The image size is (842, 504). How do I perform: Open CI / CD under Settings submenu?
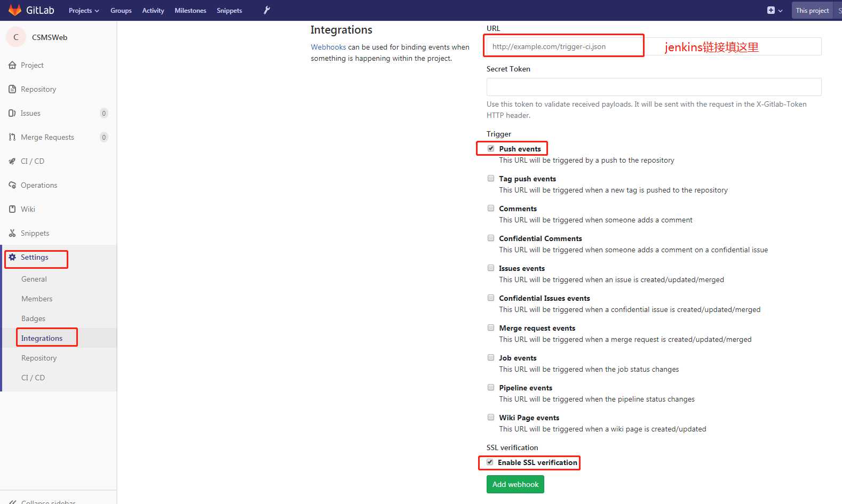point(33,378)
